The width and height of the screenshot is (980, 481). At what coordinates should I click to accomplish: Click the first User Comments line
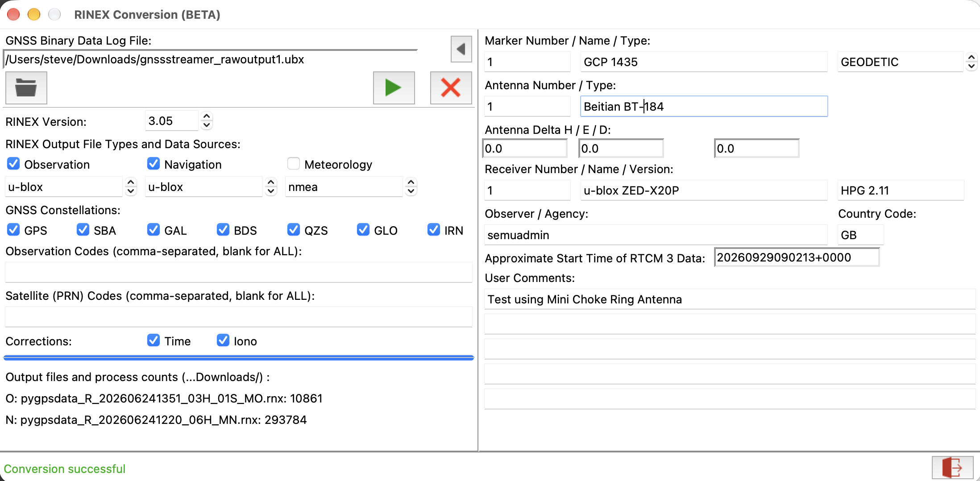730,299
